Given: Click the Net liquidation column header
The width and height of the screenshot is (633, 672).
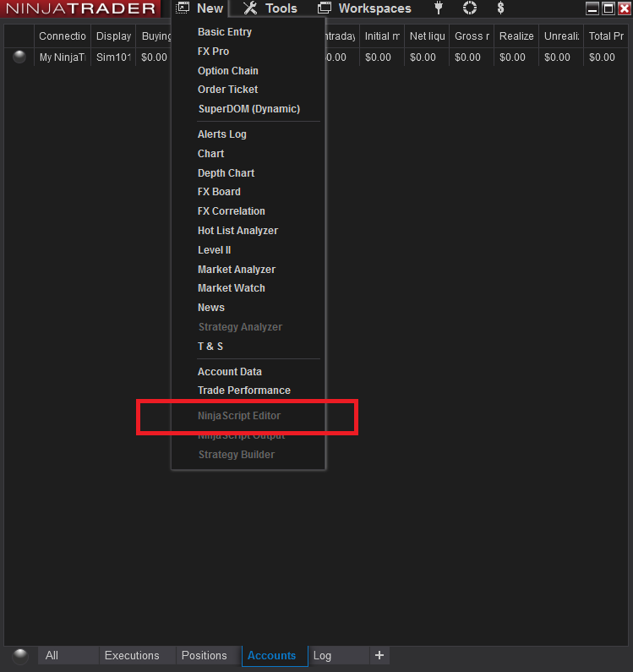Looking at the screenshot, I should pyautogui.click(x=427, y=36).
